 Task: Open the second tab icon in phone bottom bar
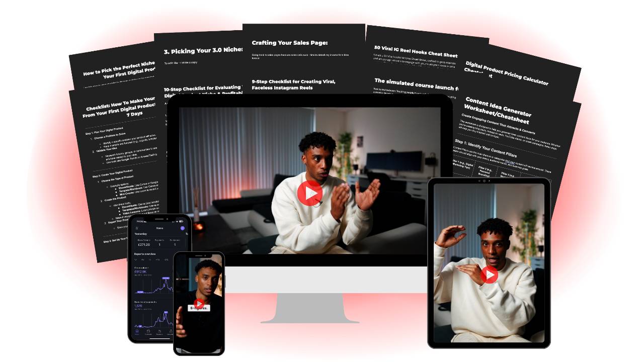[148, 332]
